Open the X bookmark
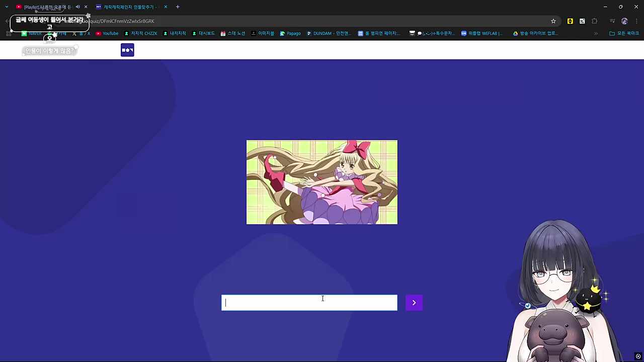The image size is (644, 362). click(x=80, y=34)
